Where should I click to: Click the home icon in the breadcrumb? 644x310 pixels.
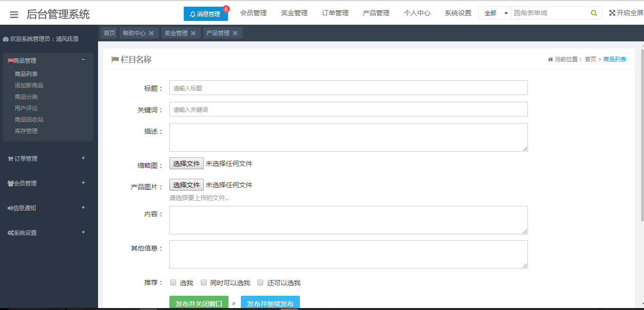551,59
